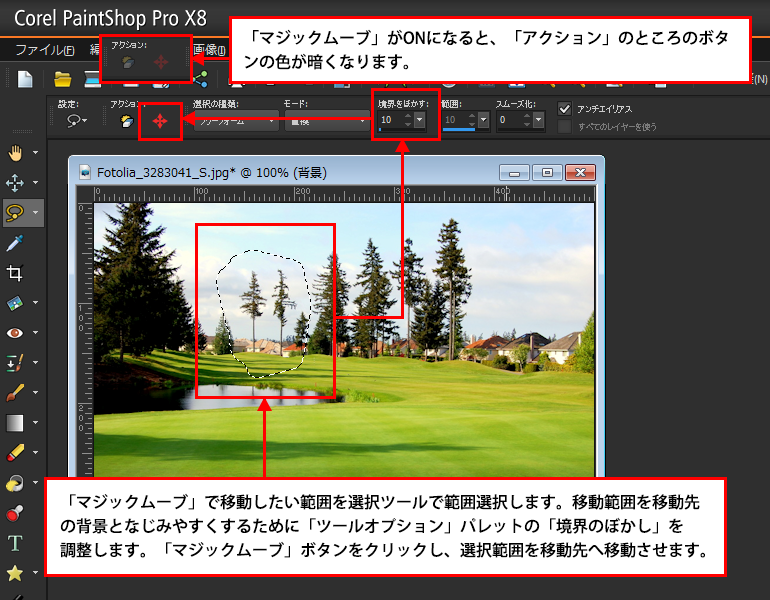
Task: Open the スムーズ化 value dropdown arrow
Action: pyautogui.click(x=539, y=120)
